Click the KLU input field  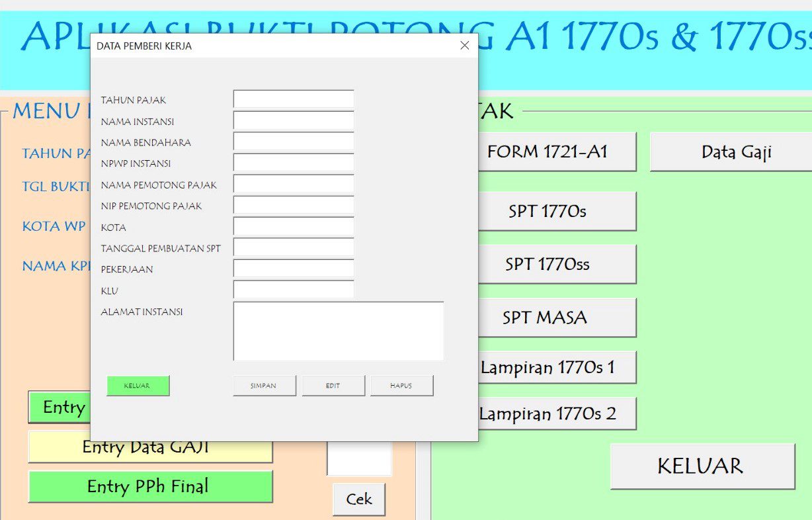tap(294, 290)
